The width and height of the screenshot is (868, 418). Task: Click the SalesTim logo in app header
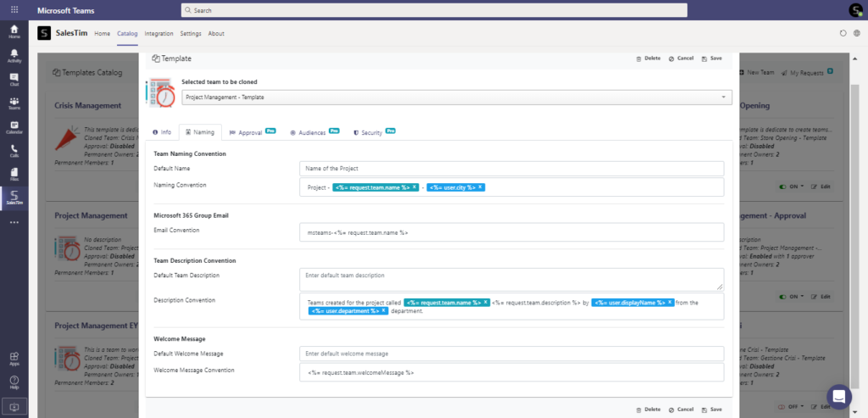[x=44, y=33]
